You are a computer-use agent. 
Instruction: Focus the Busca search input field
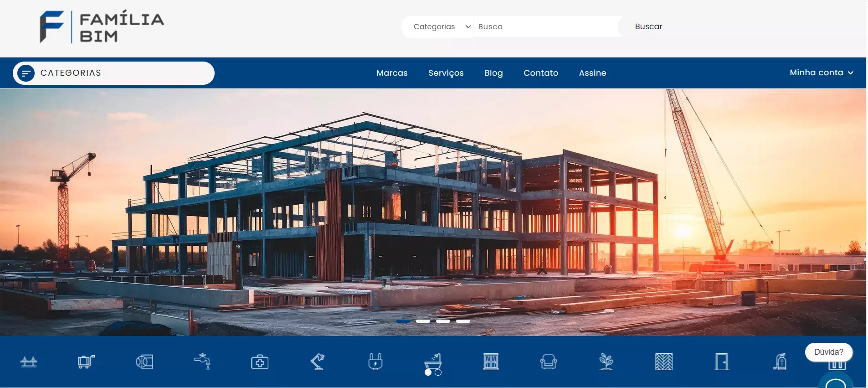(544, 26)
